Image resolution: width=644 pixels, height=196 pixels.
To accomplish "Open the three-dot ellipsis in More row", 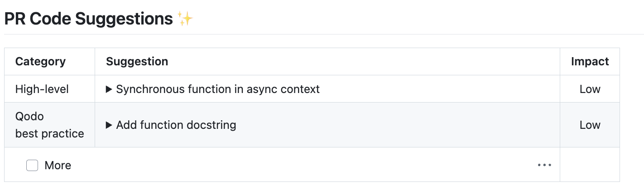I will pyautogui.click(x=544, y=165).
